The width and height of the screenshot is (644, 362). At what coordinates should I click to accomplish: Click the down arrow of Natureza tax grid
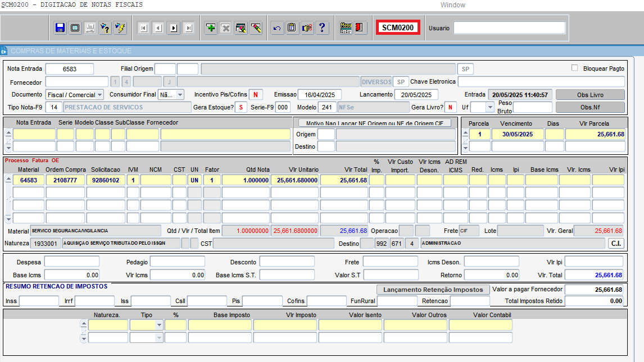coord(84,338)
